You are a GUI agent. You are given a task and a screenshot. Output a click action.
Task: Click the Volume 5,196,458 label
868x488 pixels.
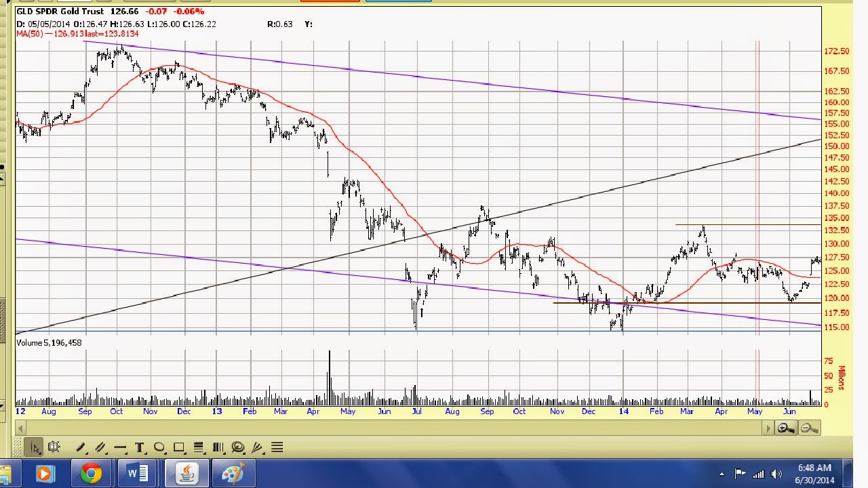[x=49, y=342]
